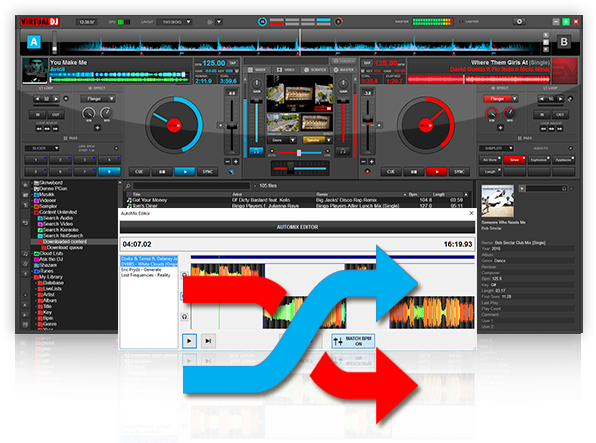Select deck B with the B button

[564, 41]
